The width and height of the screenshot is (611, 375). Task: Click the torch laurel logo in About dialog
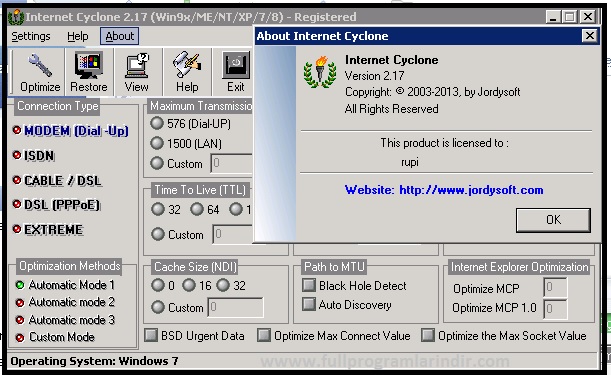(x=320, y=72)
